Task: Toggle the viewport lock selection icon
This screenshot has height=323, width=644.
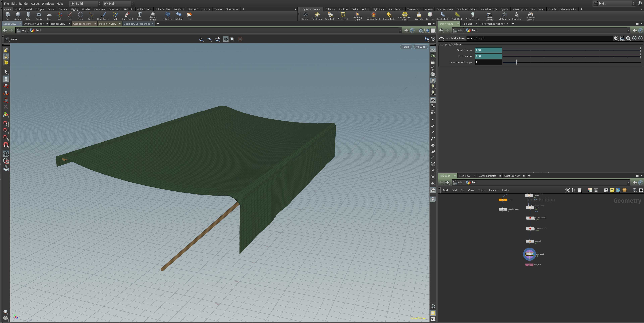Action: pyautogui.click(x=6, y=79)
